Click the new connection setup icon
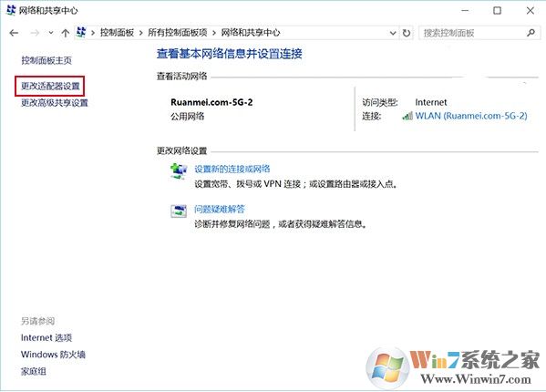 [x=179, y=171]
